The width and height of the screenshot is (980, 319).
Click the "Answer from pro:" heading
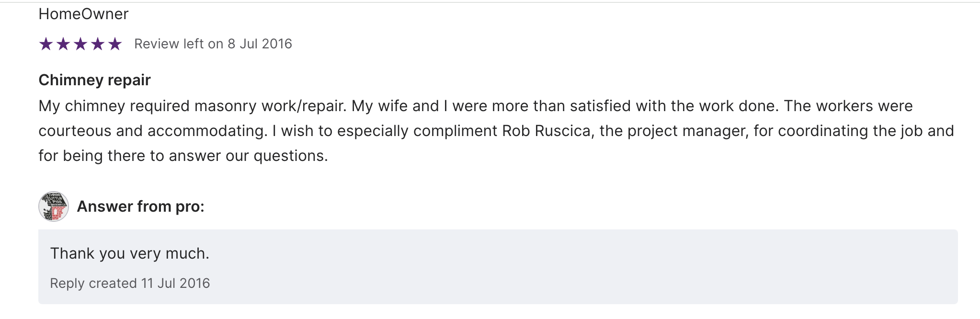tap(140, 206)
